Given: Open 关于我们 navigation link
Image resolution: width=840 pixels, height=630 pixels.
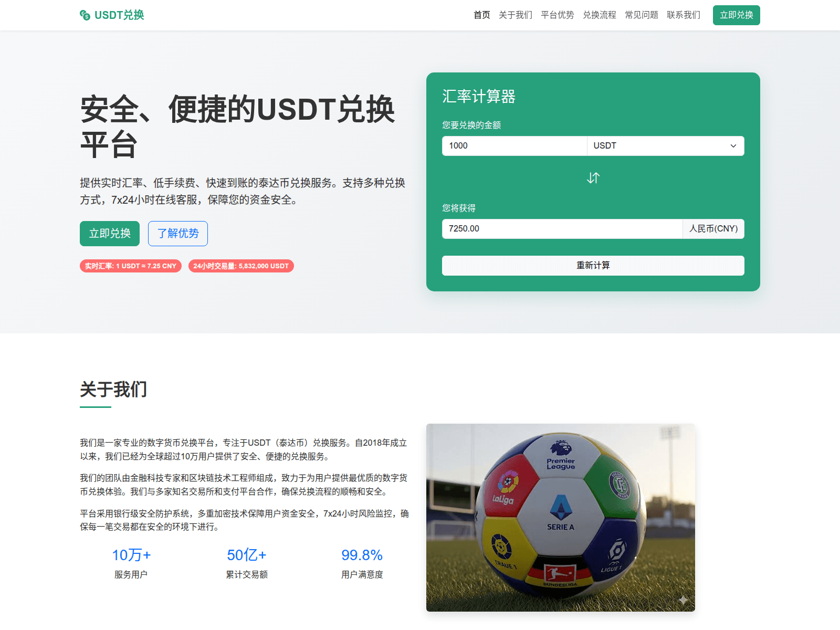Looking at the screenshot, I should click(515, 15).
